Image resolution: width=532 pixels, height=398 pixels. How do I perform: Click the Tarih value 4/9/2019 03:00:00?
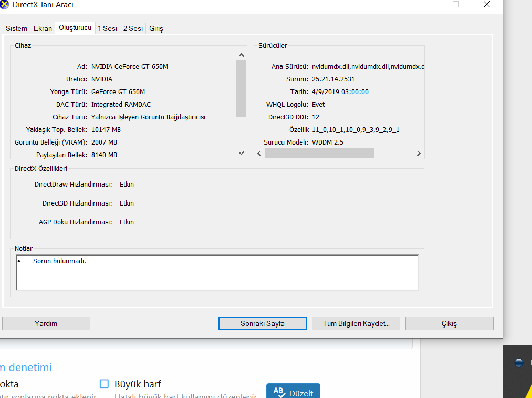[340, 91]
